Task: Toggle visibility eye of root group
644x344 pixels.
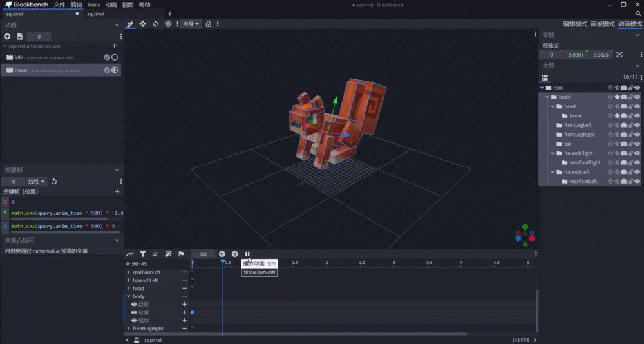Action: [637, 88]
